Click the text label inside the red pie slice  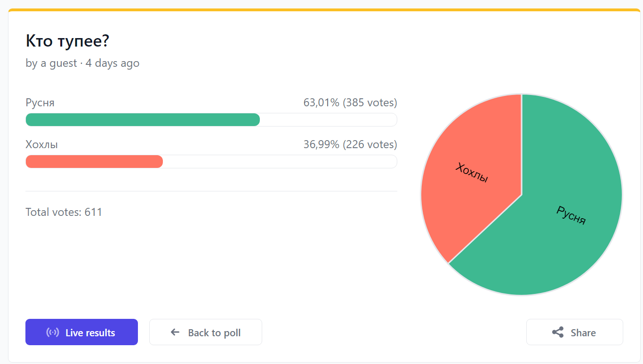click(472, 173)
